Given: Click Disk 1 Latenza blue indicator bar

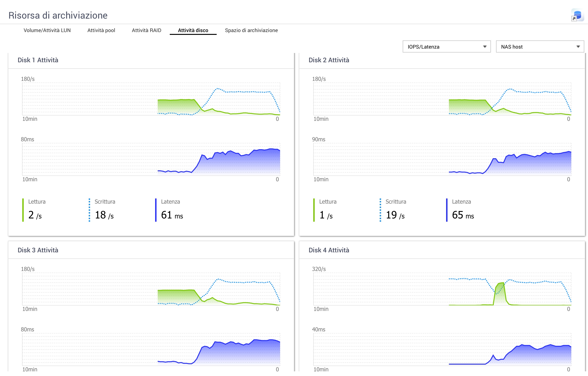Looking at the screenshot, I should [x=156, y=210].
